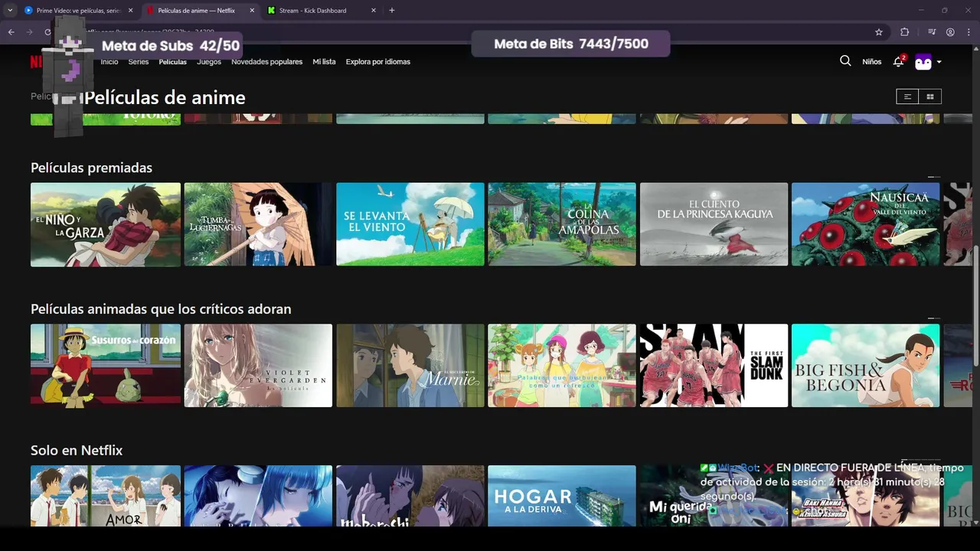Image resolution: width=980 pixels, height=551 pixels.
Task: Close the Netflix tab
Action: click(252, 11)
